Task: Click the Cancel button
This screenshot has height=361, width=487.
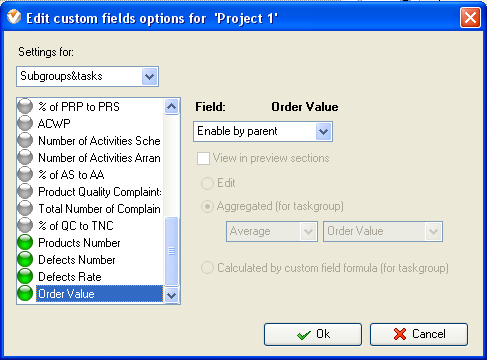Action: (x=419, y=334)
